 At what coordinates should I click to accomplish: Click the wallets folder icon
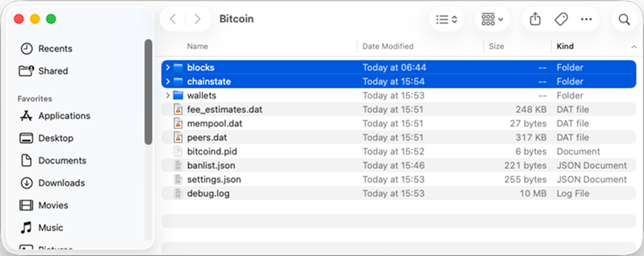pos(178,96)
